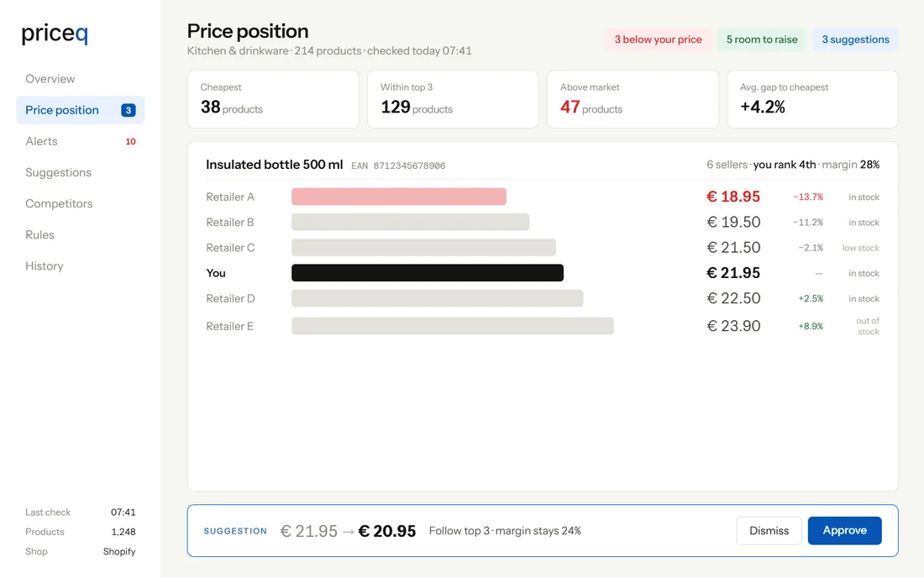The height and width of the screenshot is (578, 924).
Task: Click the +8.9% difference value
Action: (x=811, y=327)
